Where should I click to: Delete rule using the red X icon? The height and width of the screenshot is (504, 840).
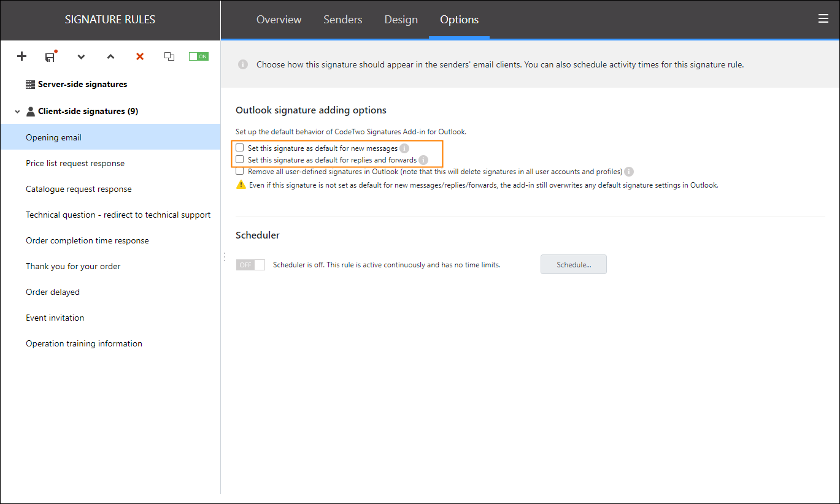[140, 56]
